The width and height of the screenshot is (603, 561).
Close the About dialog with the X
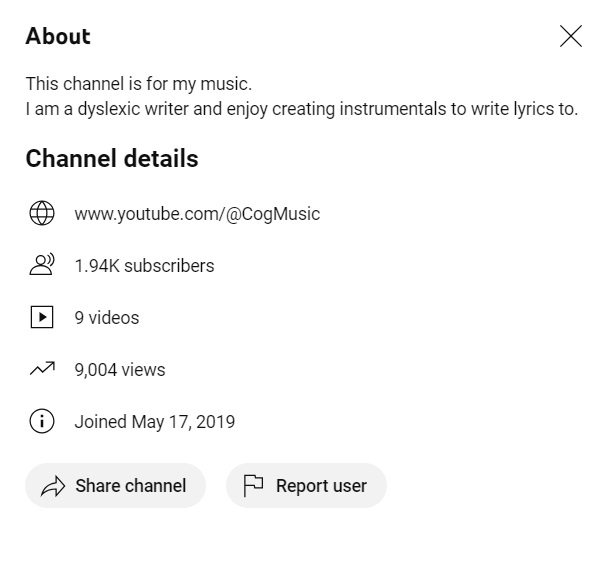pyautogui.click(x=571, y=36)
